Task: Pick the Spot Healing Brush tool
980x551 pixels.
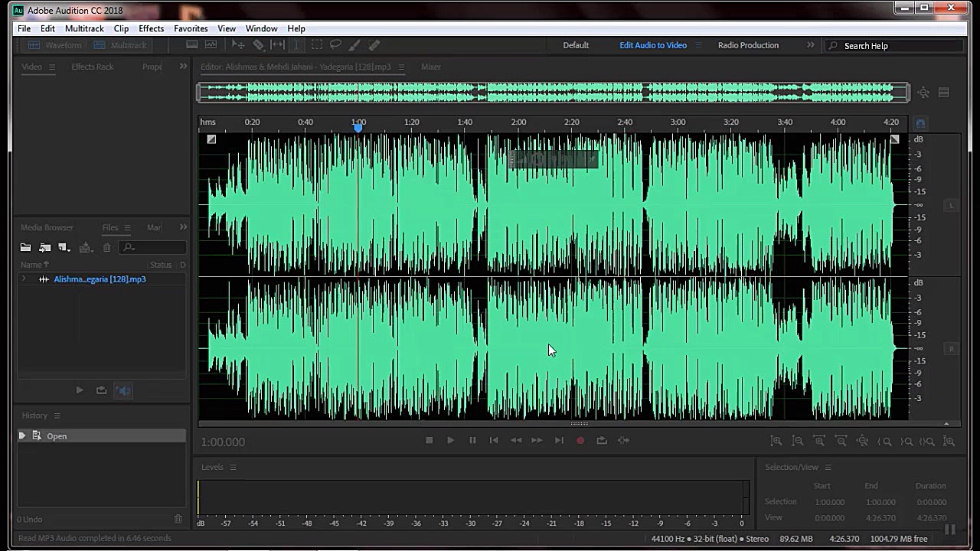Action: click(374, 45)
